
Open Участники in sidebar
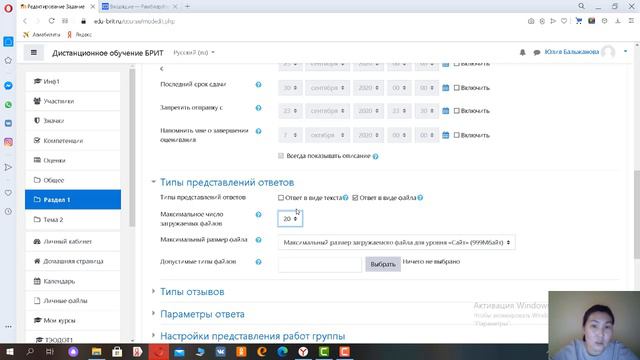pos(73,101)
